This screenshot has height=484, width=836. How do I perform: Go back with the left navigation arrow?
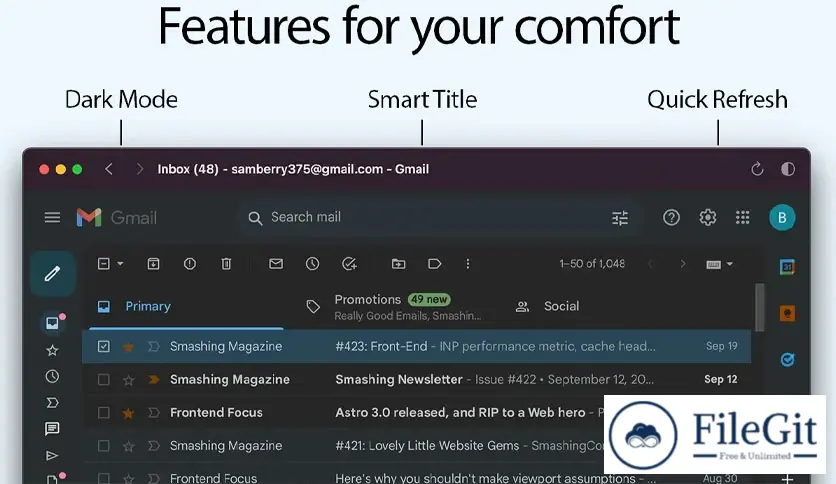pos(109,170)
